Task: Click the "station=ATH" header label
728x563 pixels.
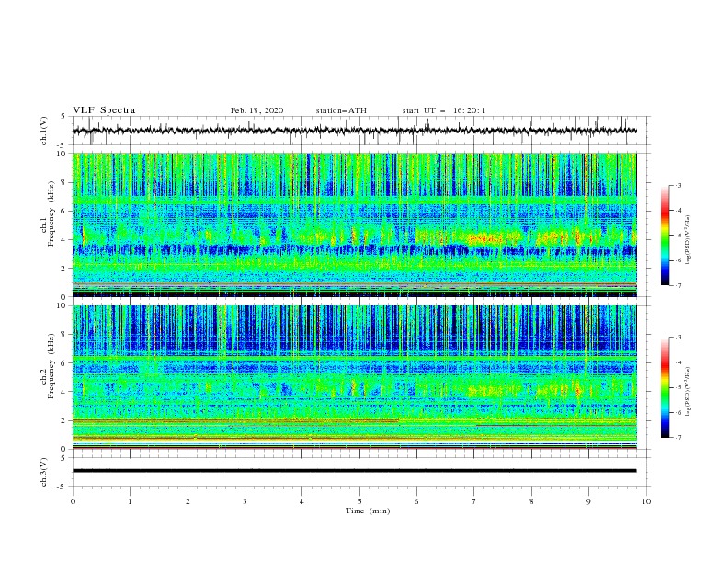Action: [x=341, y=110]
